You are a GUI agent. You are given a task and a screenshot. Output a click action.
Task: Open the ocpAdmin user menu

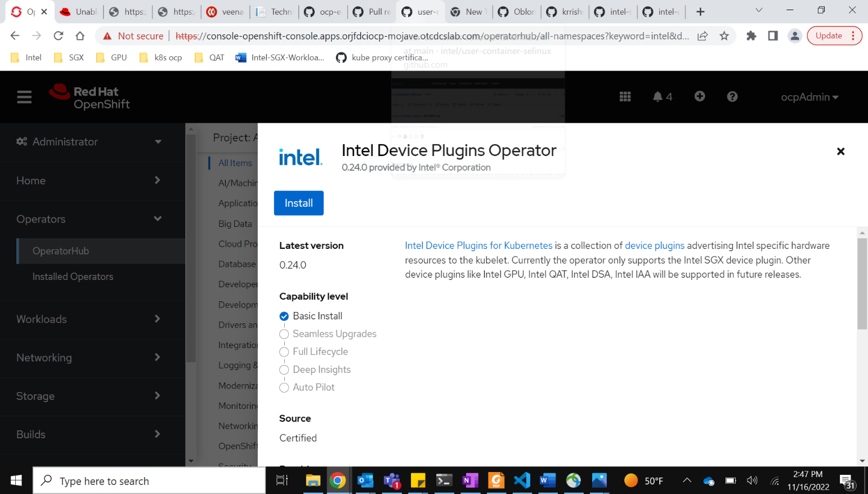[x=809, y=97]
